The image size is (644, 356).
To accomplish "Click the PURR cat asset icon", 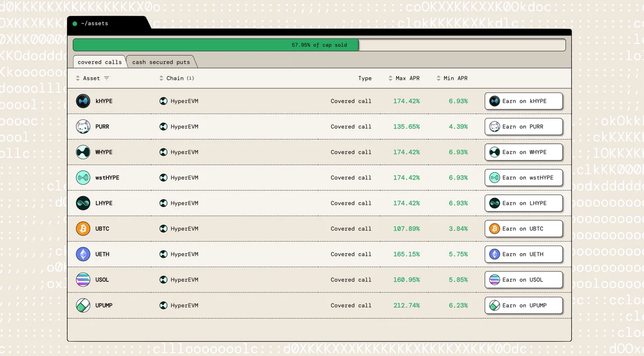I will (x=83, y=127).
